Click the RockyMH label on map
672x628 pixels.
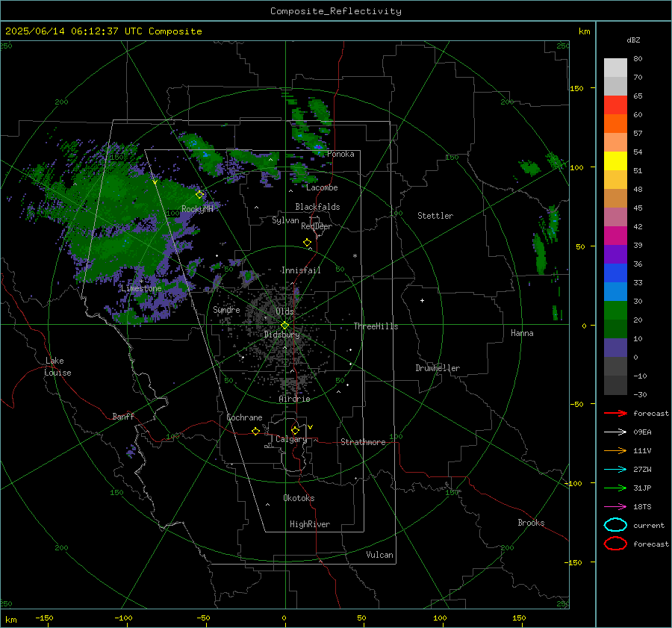click(x=197, y=209)
